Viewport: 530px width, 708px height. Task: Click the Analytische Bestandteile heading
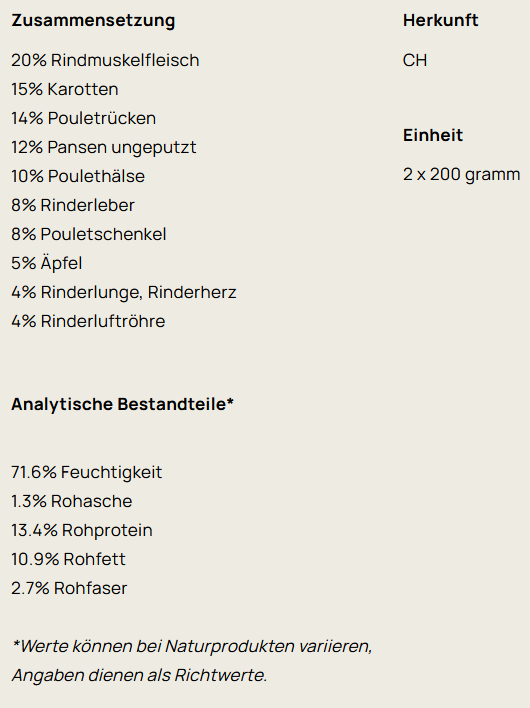(x=122, y=404)
